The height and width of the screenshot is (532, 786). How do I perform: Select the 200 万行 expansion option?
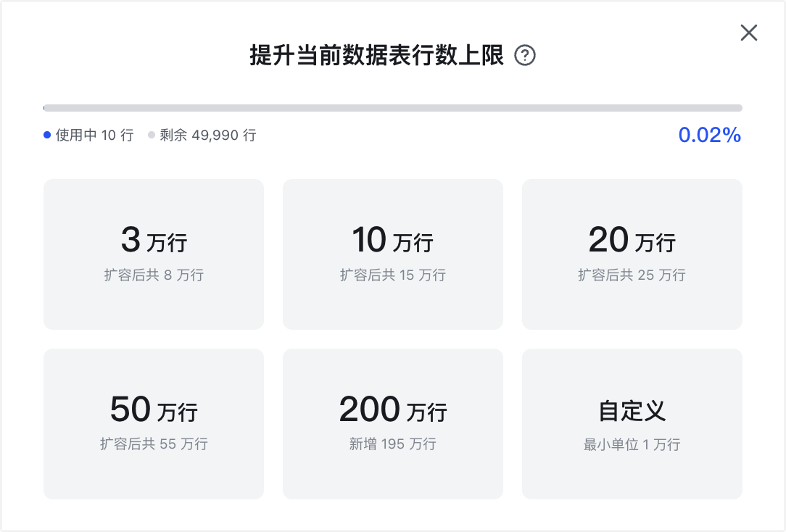(392, 424)
